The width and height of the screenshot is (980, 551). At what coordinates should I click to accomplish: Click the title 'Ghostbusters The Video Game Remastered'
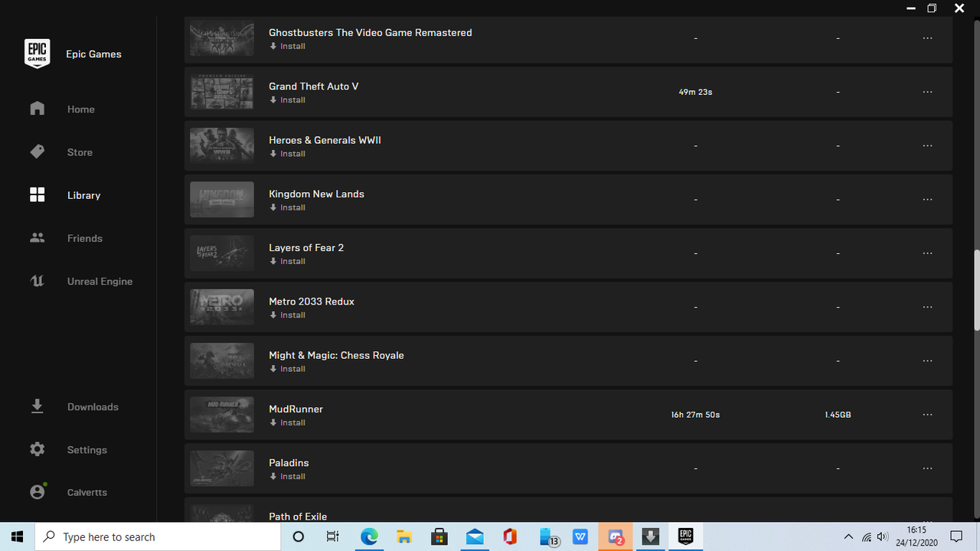click(x=371, y=33)
